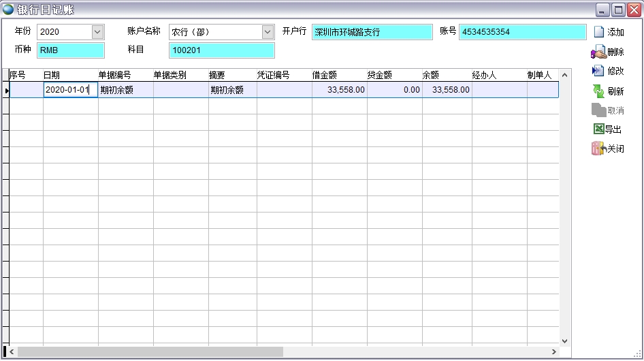The width and height of the screenshot is (644, 361).
Task: Select the row indicator arrow of first record
Action: pyautogui.click(x=7, y=90)
